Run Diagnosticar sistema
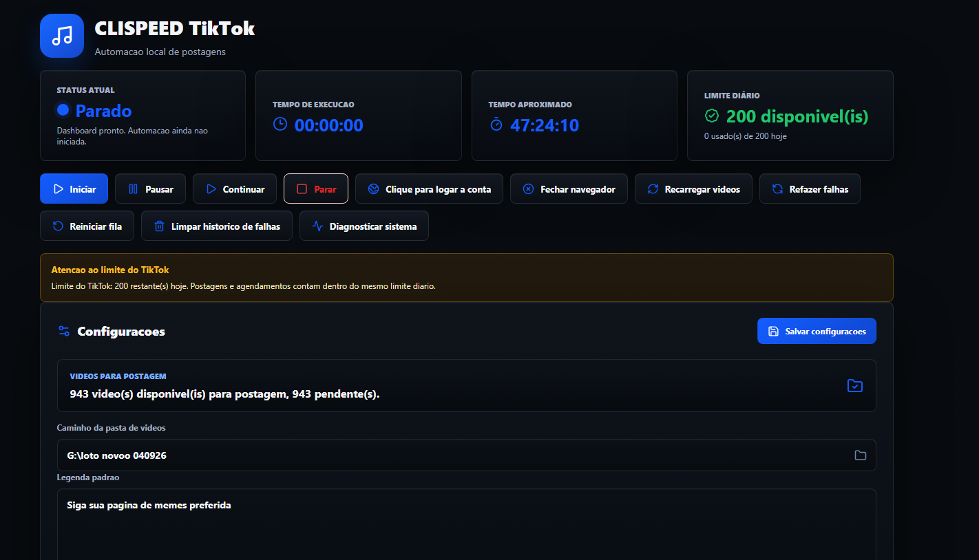 pyautogui.click(x=364, y=226)
